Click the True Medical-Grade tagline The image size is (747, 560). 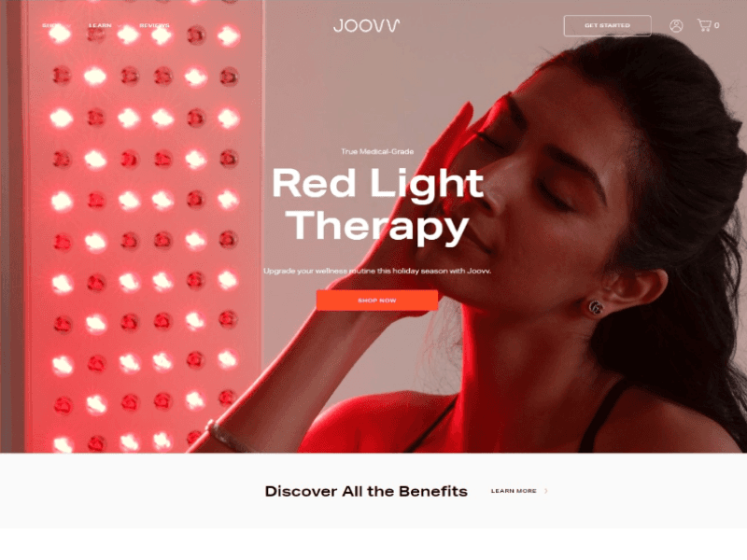377,151
